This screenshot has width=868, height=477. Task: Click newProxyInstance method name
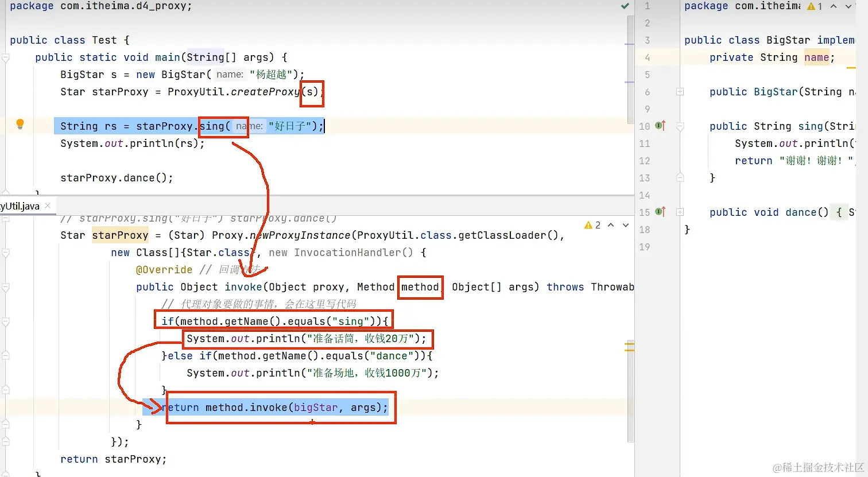300,235
